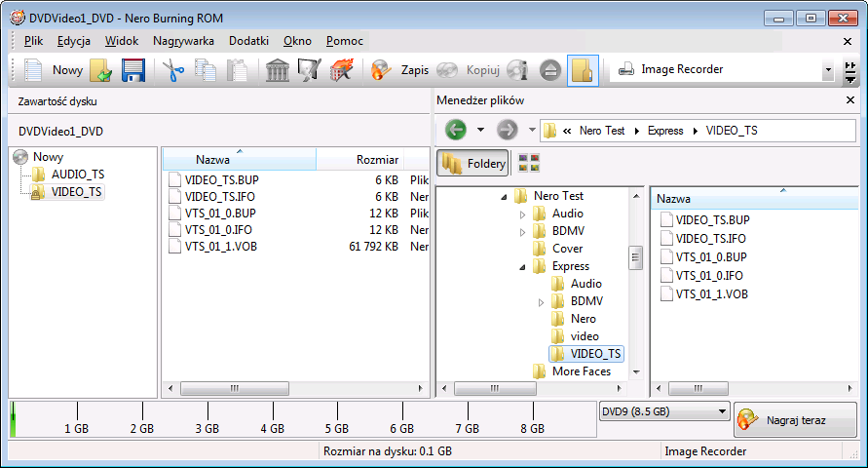Select VIDEO_TS.BUP in file manager list
The height and width of the screenshot is (468, 868).
click(705, 220)
